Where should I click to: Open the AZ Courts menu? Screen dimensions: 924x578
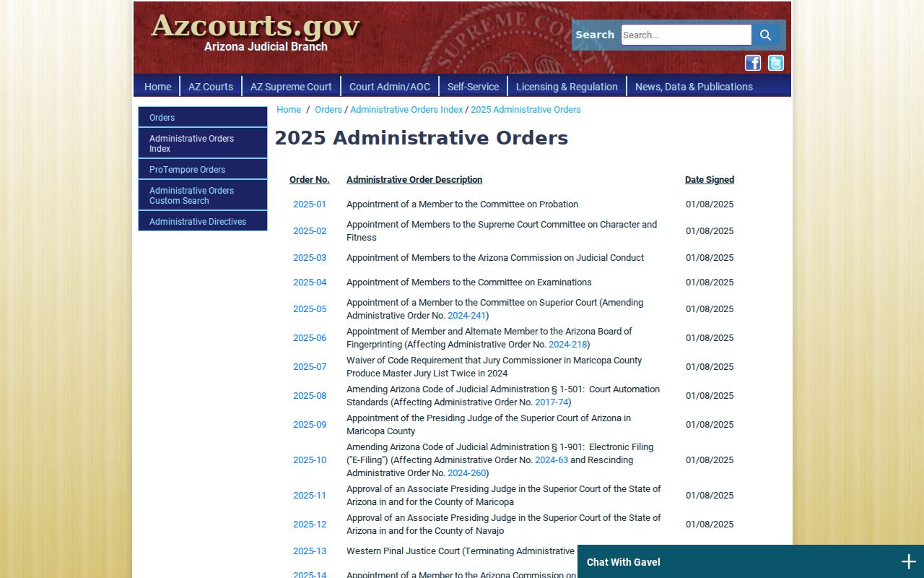click(x=211, y=87)
